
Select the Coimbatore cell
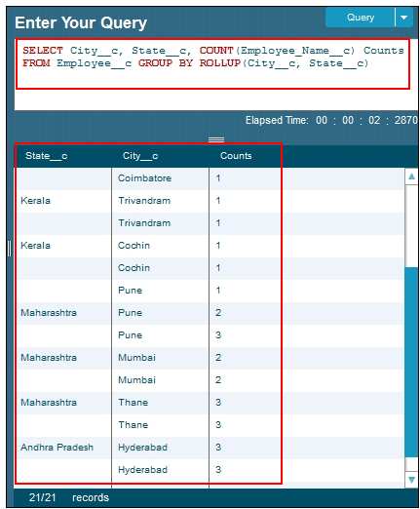144,178
